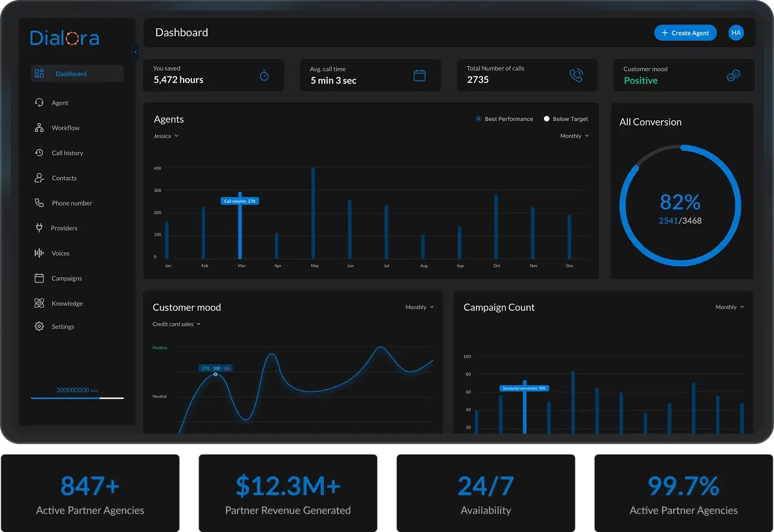Click the phone icon on Total Number of calls card
This screenshot has height=532, width=774.
575,75
